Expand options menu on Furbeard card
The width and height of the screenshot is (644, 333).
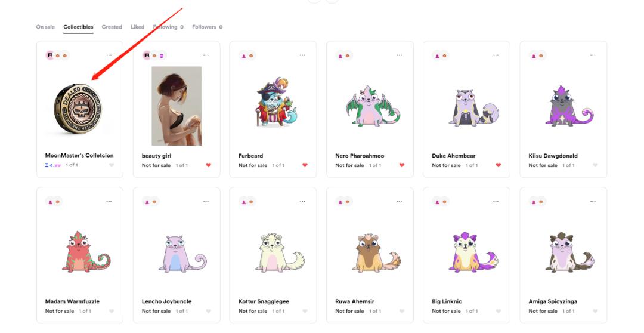pos(302,55)
